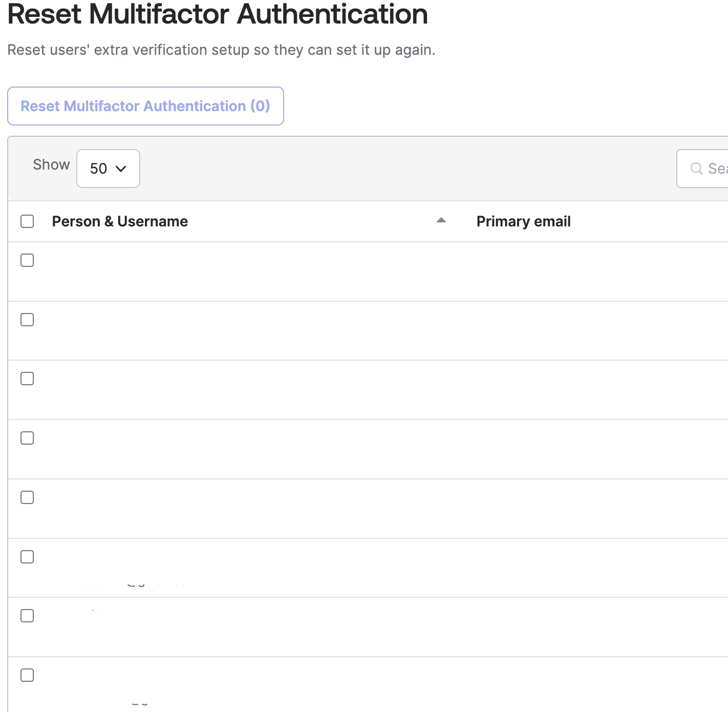
Task: Open the first row's redacted user name
Action: [x=122, y=271]
